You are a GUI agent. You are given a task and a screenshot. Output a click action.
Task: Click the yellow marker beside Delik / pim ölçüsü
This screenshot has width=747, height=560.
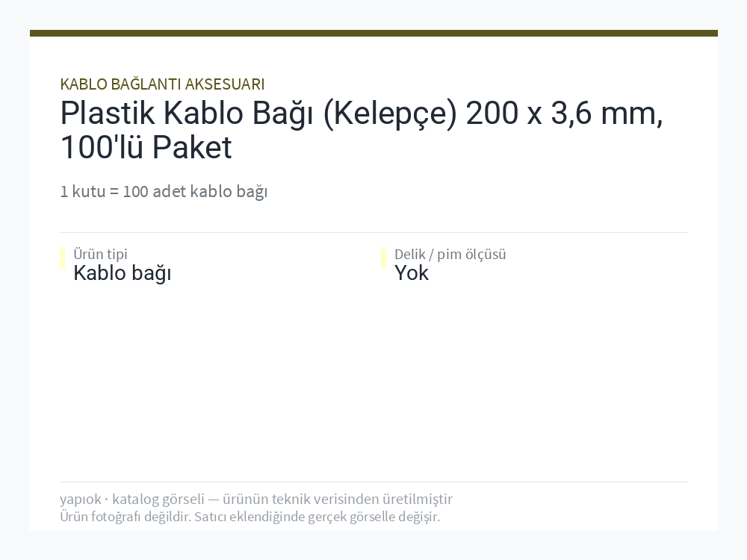point(383,258)
